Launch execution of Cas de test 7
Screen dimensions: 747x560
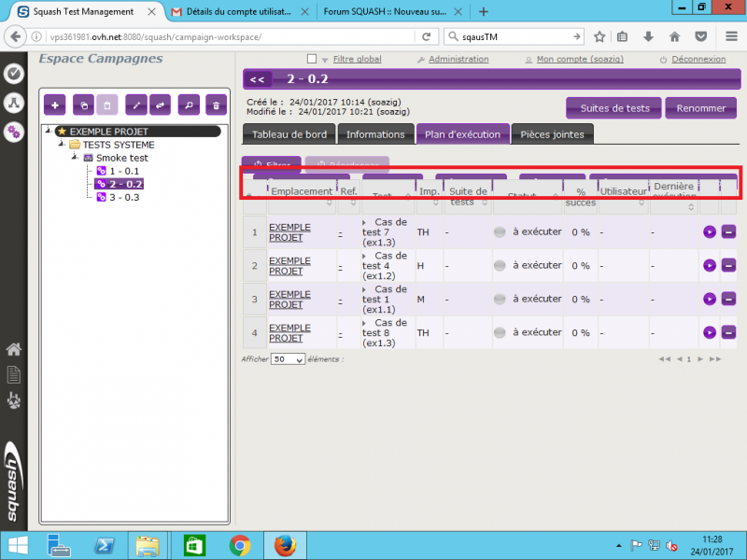coord(710,231)
